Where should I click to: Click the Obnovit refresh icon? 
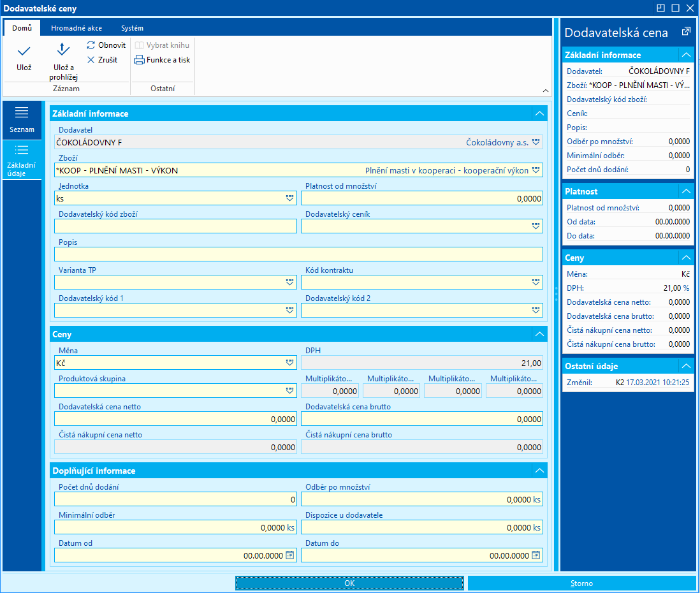[x=91, y=45]
